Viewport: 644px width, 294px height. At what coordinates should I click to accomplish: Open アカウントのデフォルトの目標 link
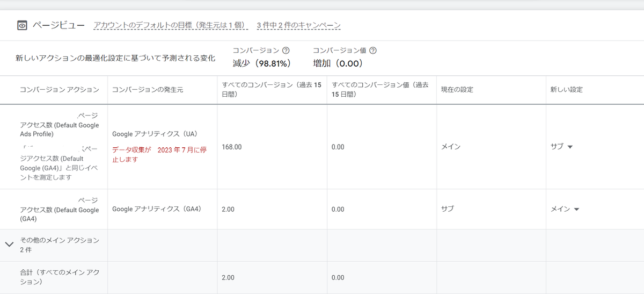tap(171, 25)
